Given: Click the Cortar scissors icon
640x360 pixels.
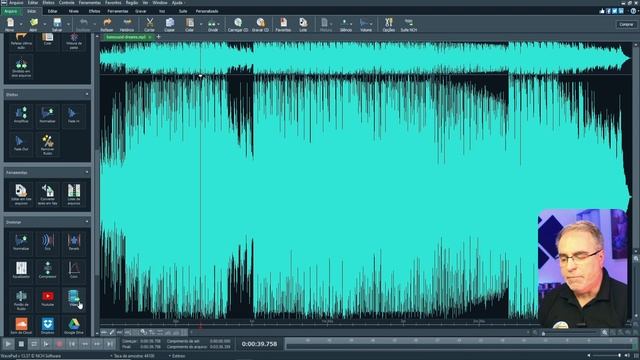Looking at the screenshot, I should 150,23.
